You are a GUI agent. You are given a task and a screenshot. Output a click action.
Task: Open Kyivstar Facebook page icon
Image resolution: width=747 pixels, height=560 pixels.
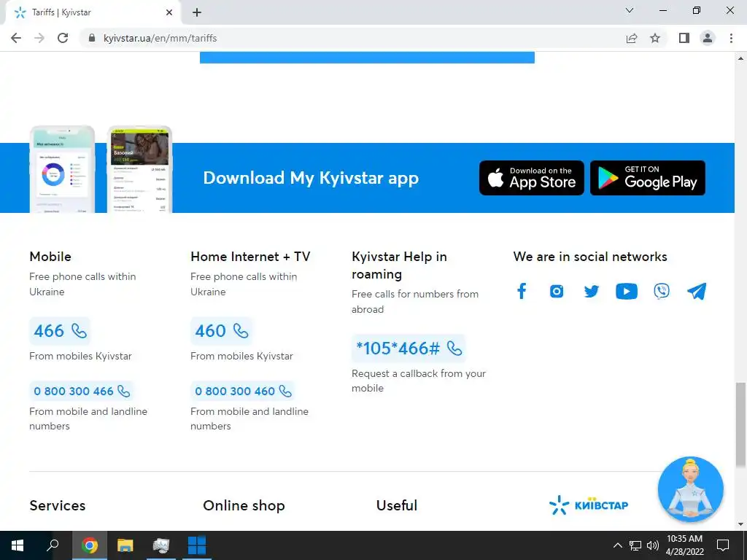coord(522,291)
